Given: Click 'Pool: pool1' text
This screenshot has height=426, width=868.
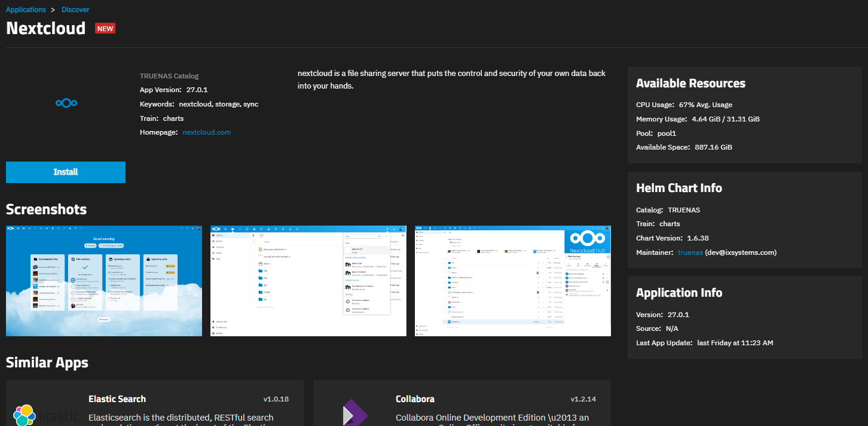Looking at the screenshot, I should tap(656, 133).
